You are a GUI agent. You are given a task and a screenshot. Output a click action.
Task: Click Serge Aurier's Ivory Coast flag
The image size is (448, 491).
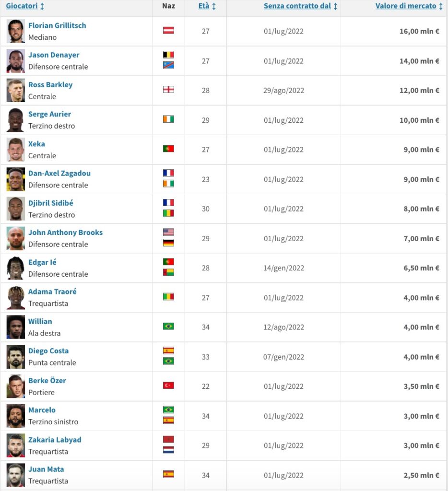coord(168,119)
